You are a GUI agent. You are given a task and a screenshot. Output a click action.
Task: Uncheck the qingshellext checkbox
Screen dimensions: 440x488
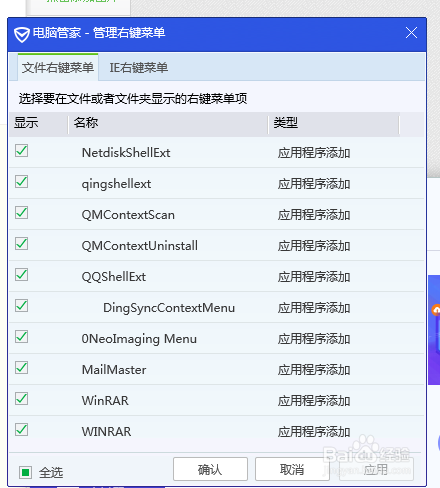pos(21,182)
